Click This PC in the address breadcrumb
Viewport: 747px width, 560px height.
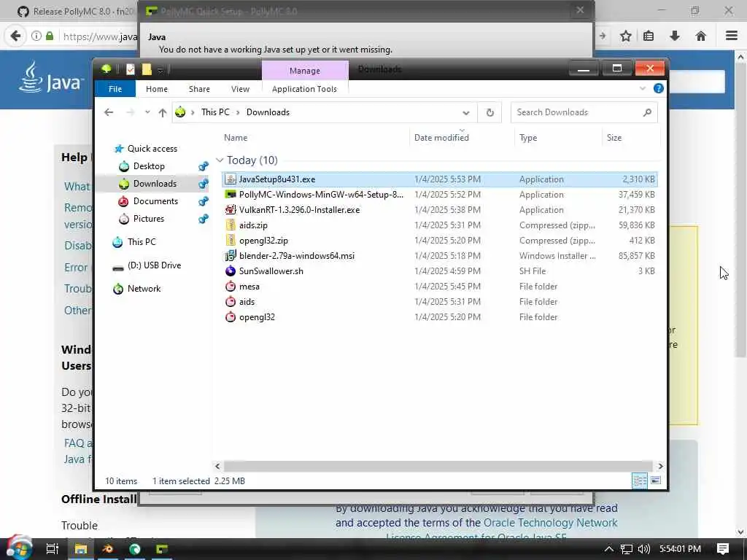coord(215,112)
